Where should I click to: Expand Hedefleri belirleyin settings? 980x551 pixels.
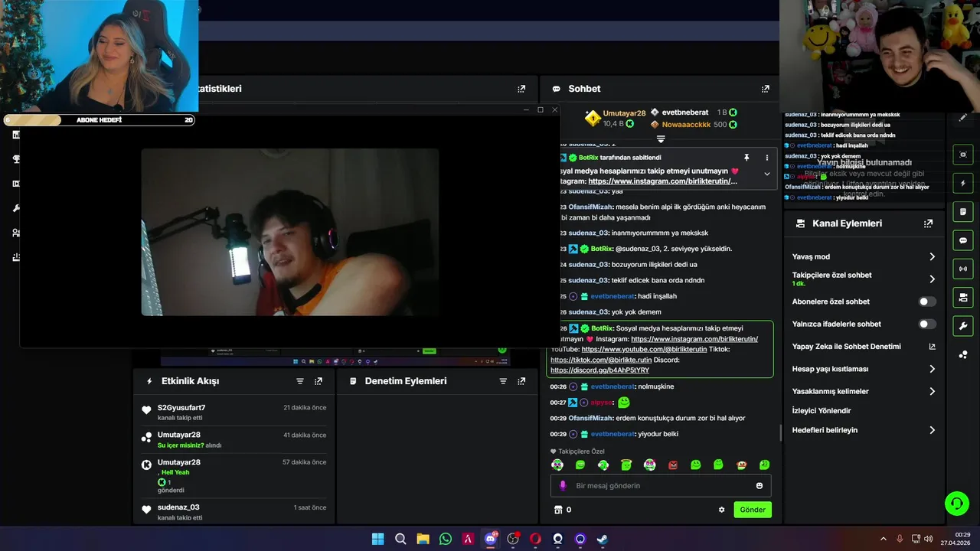[932, 430]
